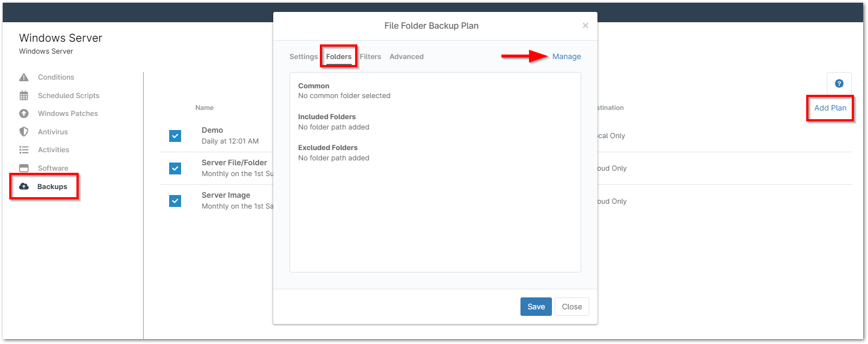Screen dimensions: 868x344
Task: Select the Software monitor icon
Action: pyautogui.click(x=24, y=168)
